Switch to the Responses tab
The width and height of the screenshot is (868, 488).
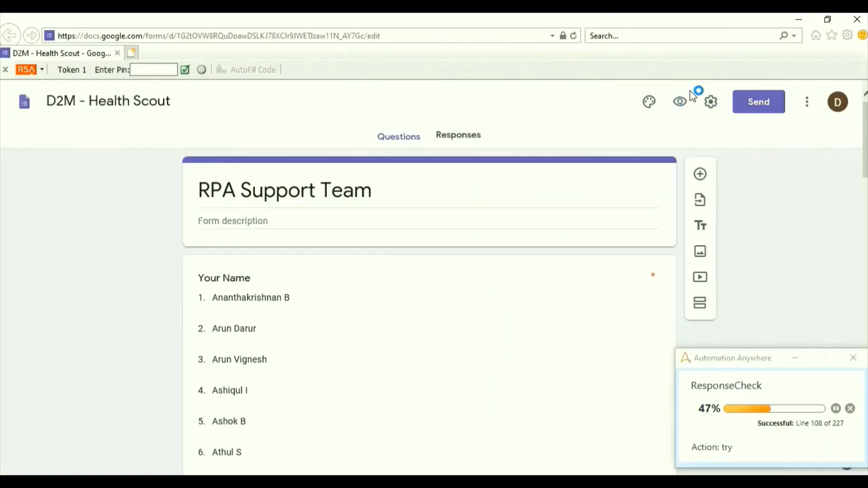[458, 135]
